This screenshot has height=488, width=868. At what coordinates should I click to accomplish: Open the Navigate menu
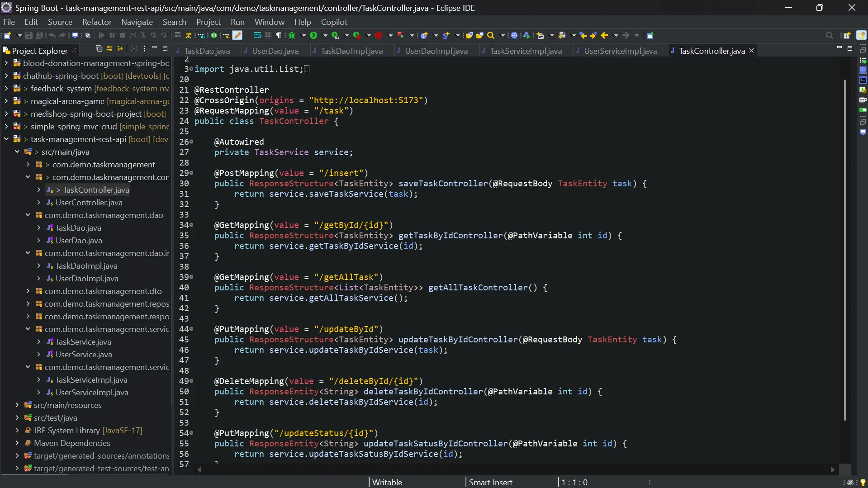point(137,22)
